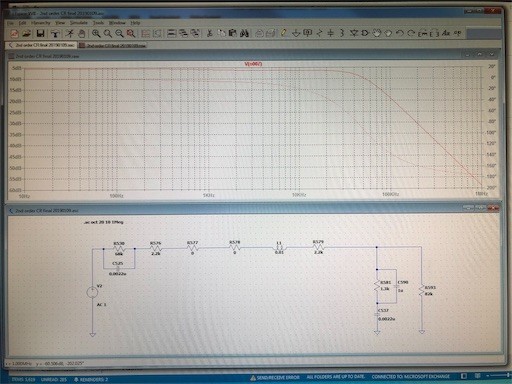Click resistor R576 valued 2.2k

tap(156, 248)
